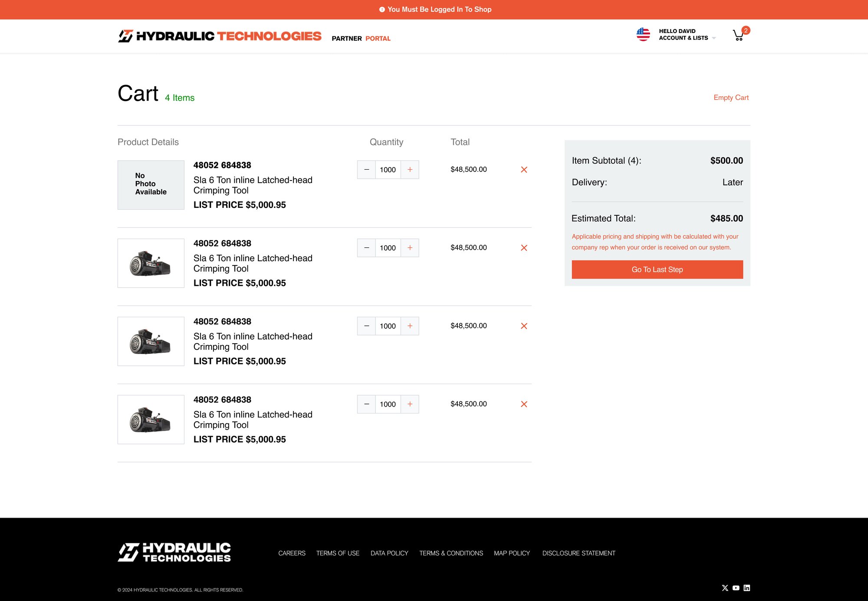The height and width of the screenshot is (601, 868).
Task: Open the LinkedIn social icon in footer
Action: pyautogui.click(x=746, y=588)
